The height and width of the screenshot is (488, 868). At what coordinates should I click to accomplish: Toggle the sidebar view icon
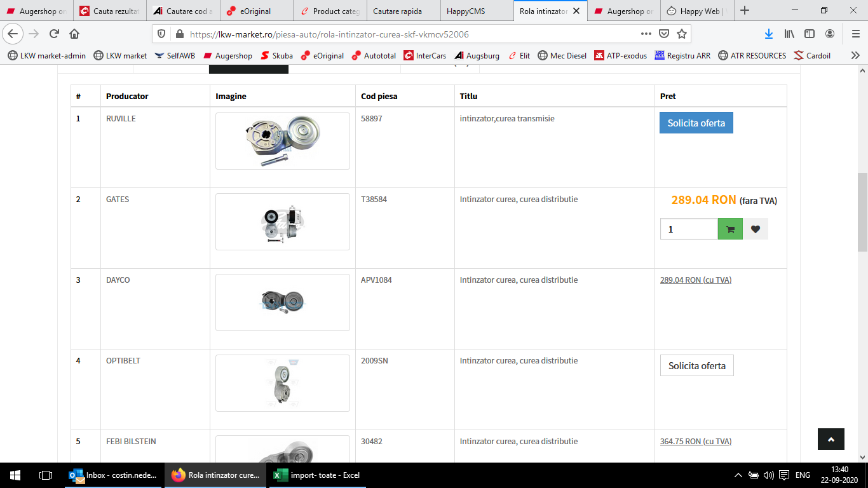tap(810, 34)
